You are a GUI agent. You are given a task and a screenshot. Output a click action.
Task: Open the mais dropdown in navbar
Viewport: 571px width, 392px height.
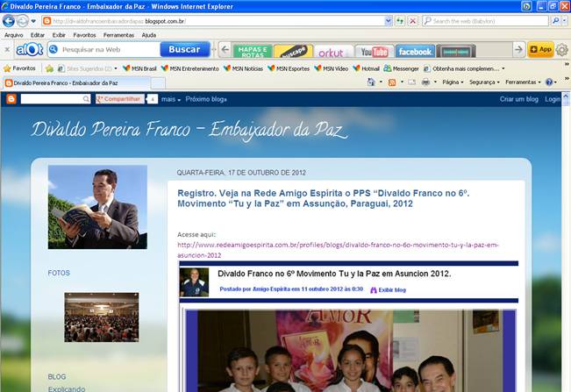171,99
